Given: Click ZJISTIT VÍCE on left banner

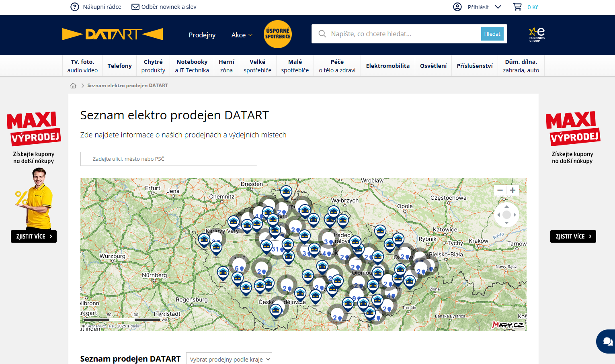Looking at the screenshot, I should coord(34,236).
